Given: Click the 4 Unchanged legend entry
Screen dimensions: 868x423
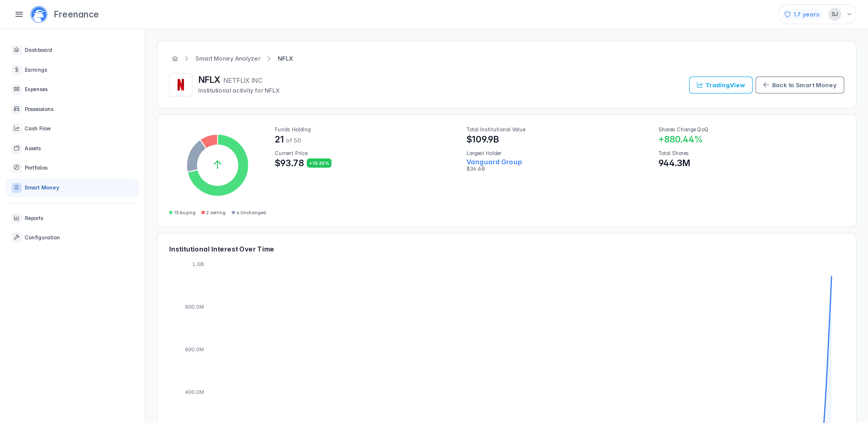Looking at the screenshot, I should (249, 212).
